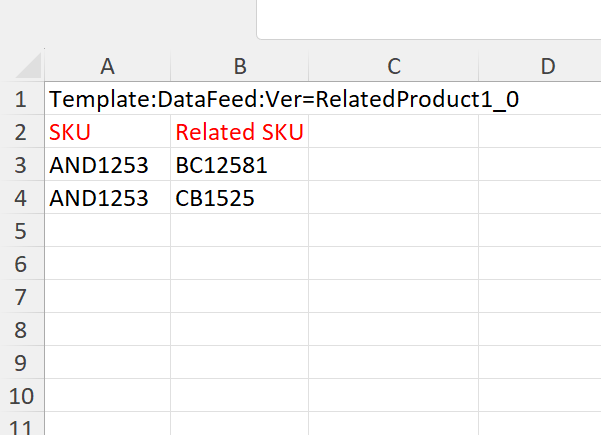Viewport: 601px width, 435px height.
Task: Click the Template:DataFeed:Ver=RelatedProduct1_0 cell
Action: coord(108,98)
